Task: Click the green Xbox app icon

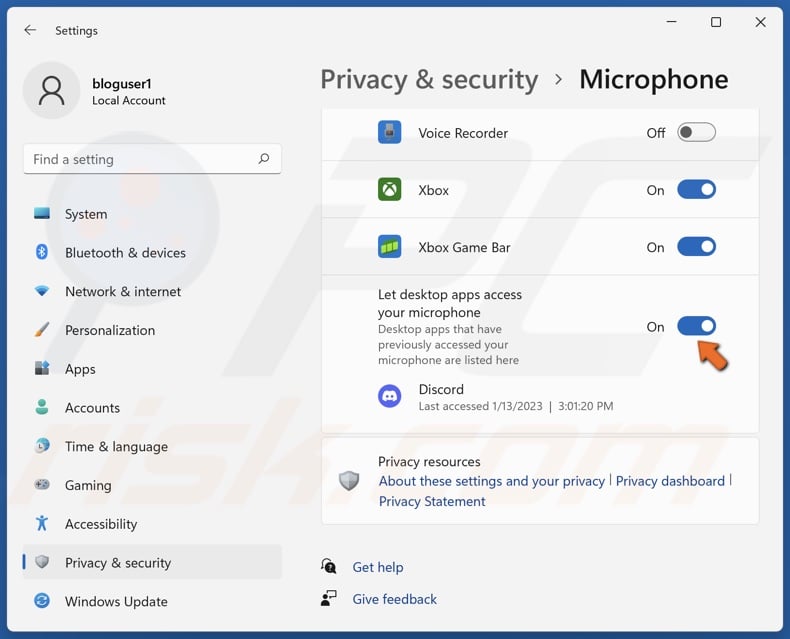Action: (389, 189)
